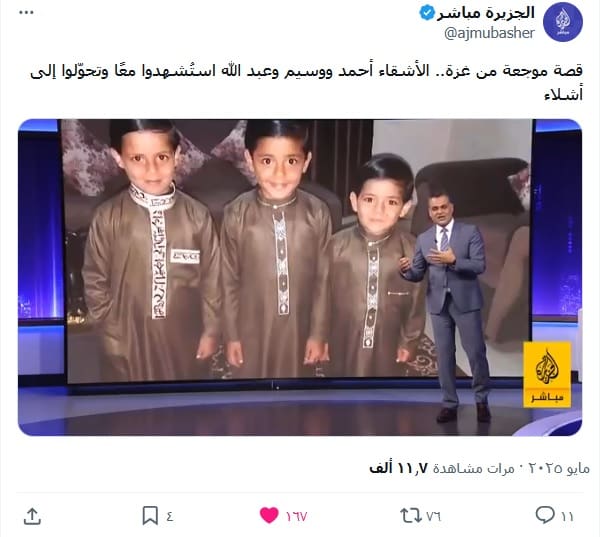This screenshot has width=600, height=537.
Task: Toggle the bookmark icon
Action: 150,516
